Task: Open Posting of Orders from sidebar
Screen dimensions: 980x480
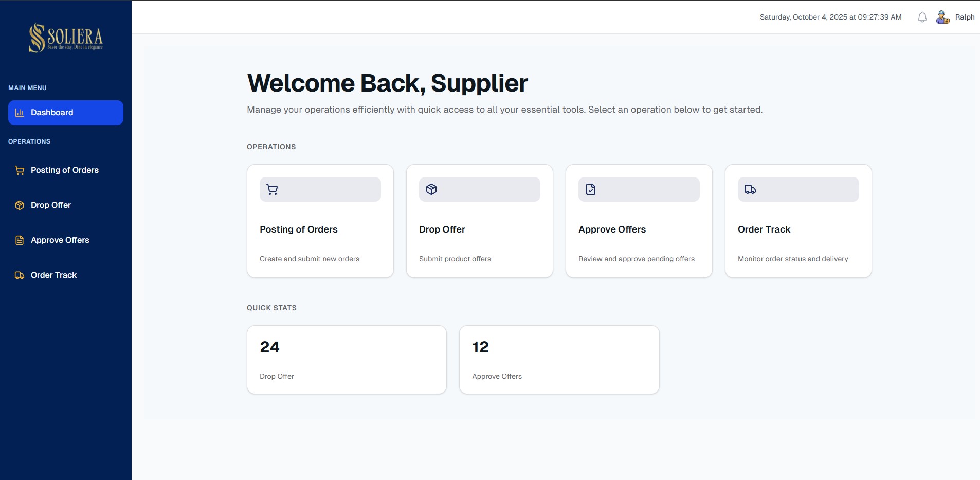Action: [x=65, y=170]
